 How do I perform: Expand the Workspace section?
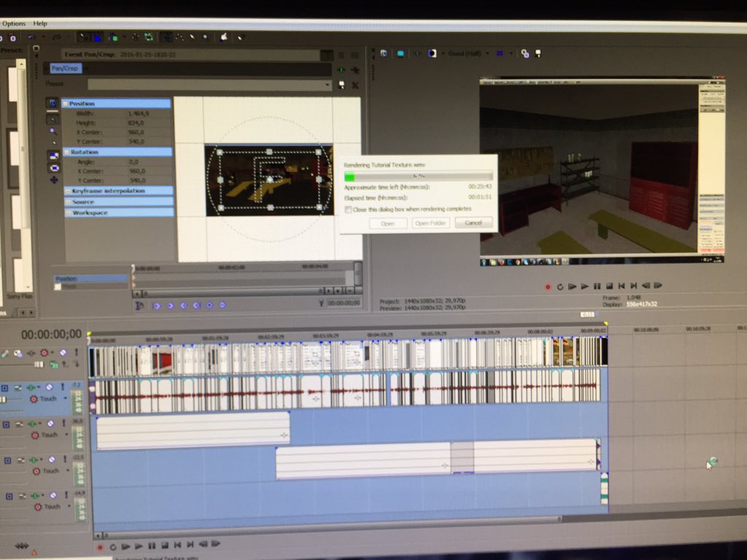[68, 212]
